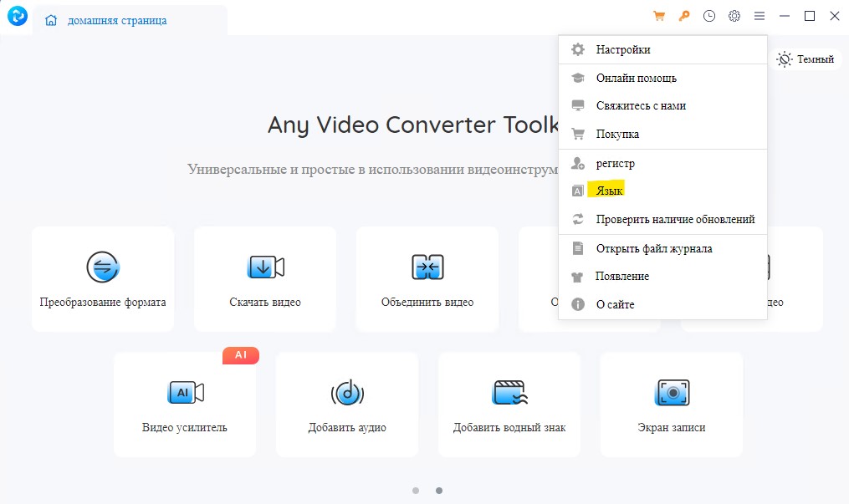Click the cart icon beside Покупка

click(578, 134)
